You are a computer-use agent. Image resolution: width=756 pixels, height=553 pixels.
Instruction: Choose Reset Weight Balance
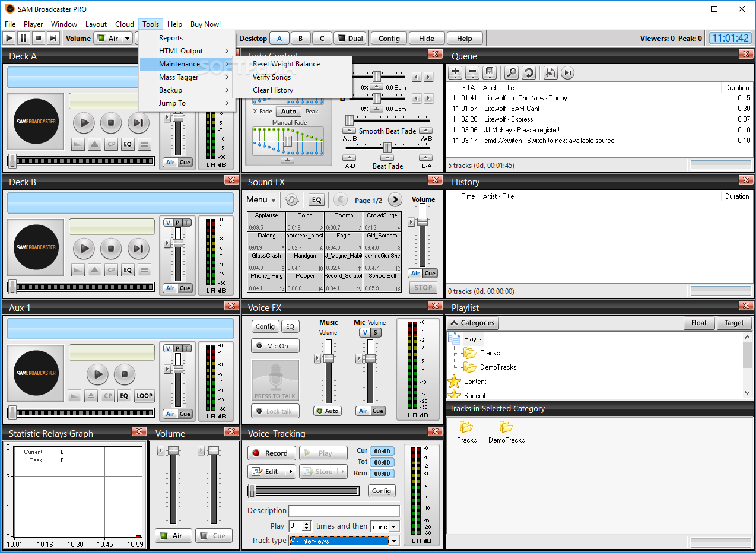coord(293,64)
